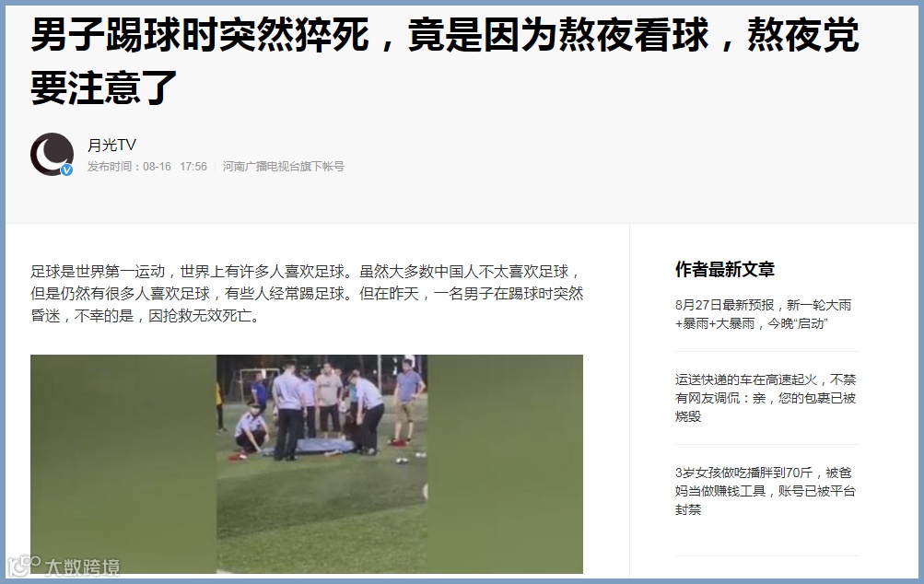Click the 作者最新文章 section heading
This screenshot has width=924, height=584.
tap(724, 269)
